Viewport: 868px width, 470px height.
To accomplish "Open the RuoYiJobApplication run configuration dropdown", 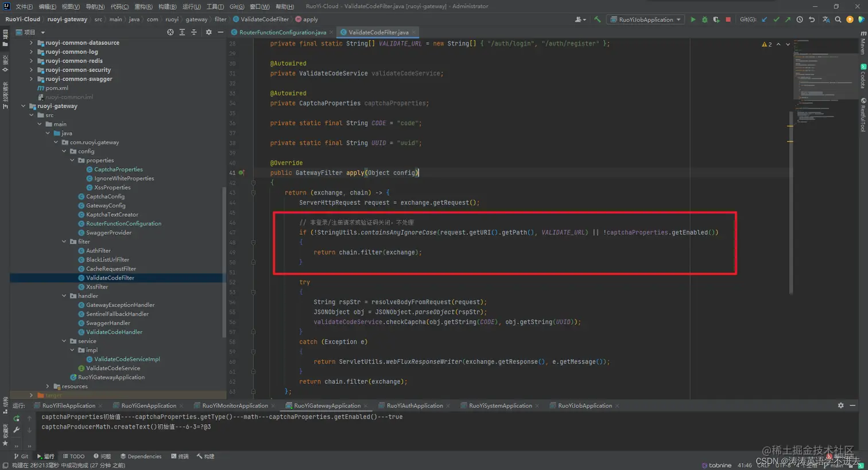I will point(646,20).
